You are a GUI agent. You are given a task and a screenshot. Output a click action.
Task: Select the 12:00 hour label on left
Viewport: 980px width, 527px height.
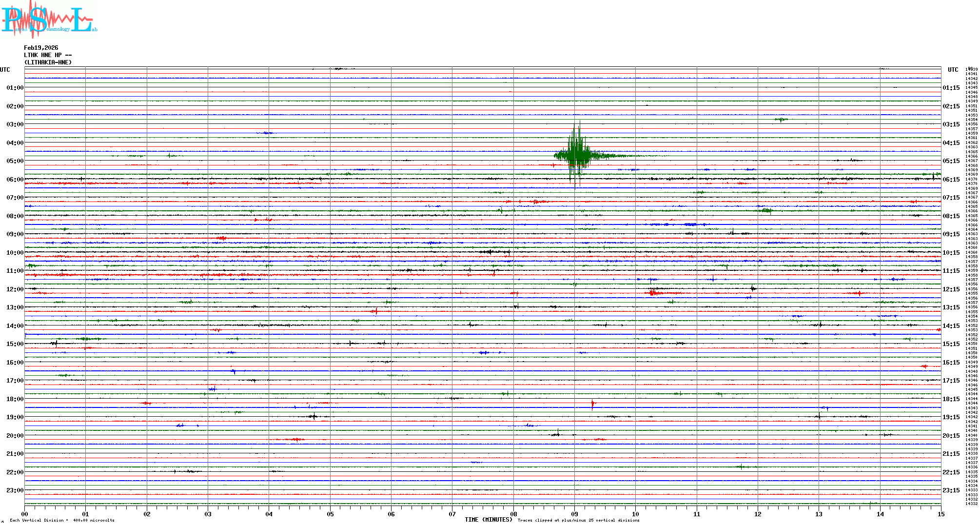(15, 289)
